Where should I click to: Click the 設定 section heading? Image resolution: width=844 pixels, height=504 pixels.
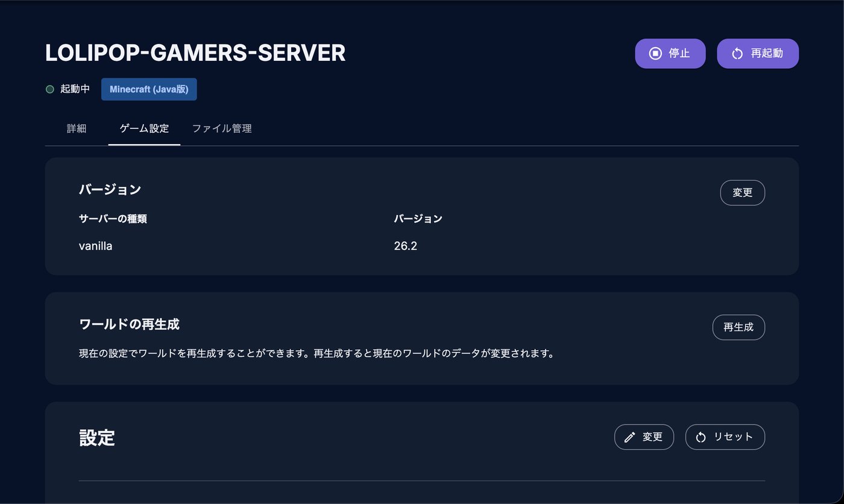[97, 438]
